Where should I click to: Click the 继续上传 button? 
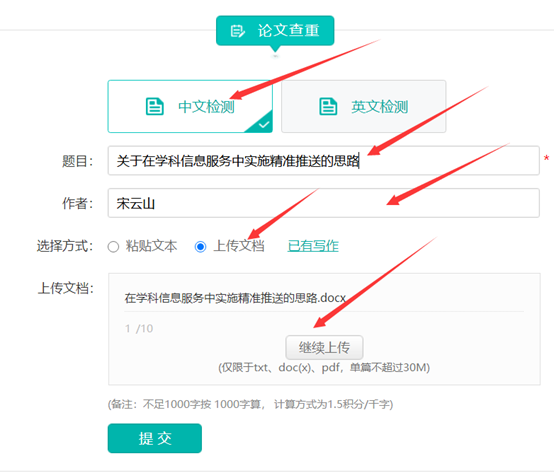point(324,347)
